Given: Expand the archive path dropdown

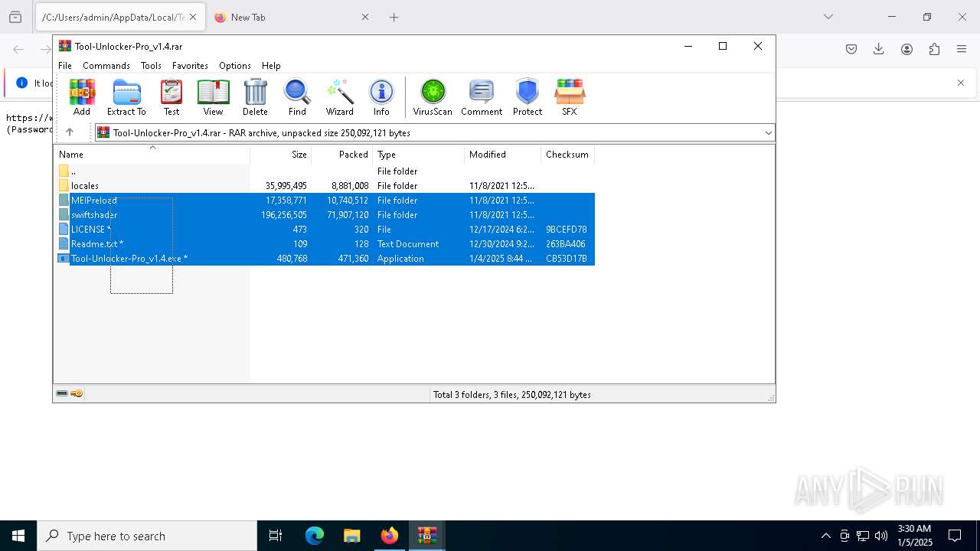Looking at the screenshot, I should [768, 133].
